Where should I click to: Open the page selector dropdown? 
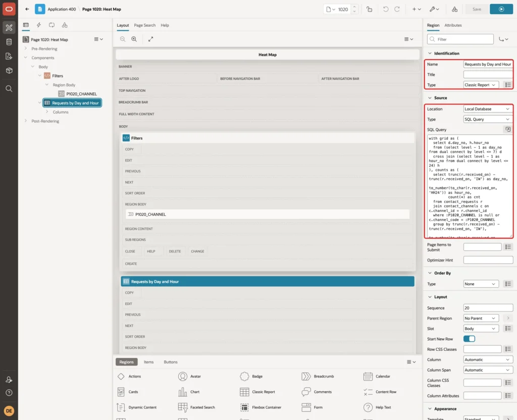331,9
